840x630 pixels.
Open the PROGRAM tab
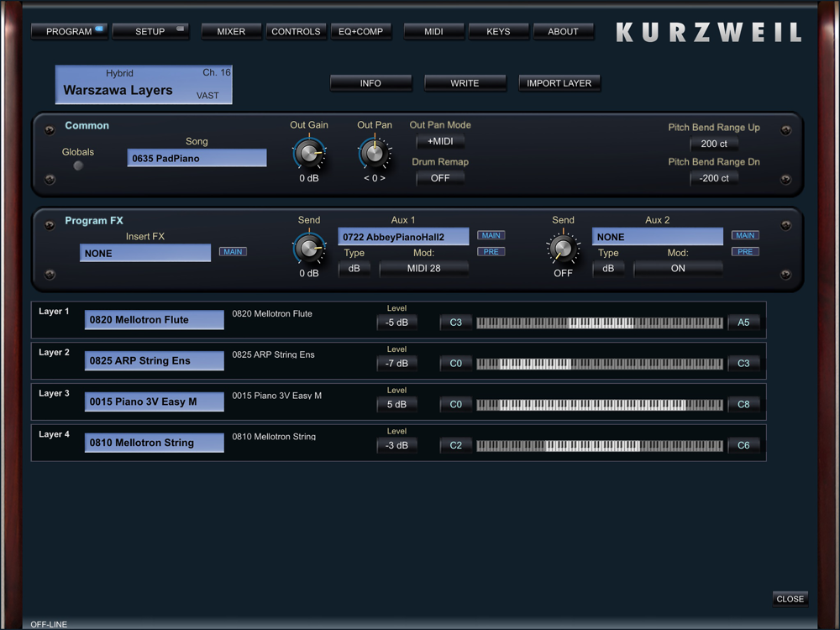pyautogui.click(x=69, y=32)
